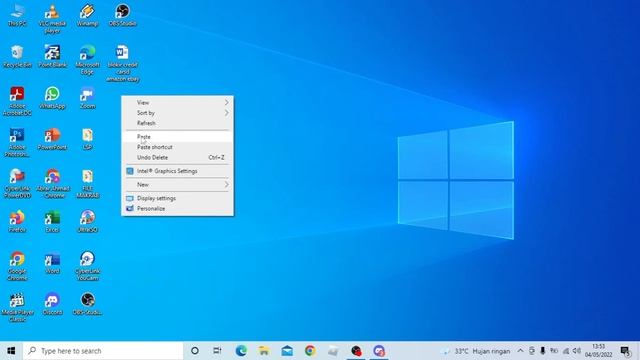Select the Adobe Acrobat DC shortcut

coord(17,101)
